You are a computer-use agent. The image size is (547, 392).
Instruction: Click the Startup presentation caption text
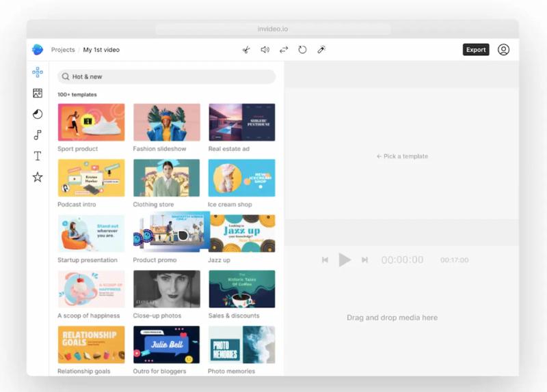coord(88,260)
